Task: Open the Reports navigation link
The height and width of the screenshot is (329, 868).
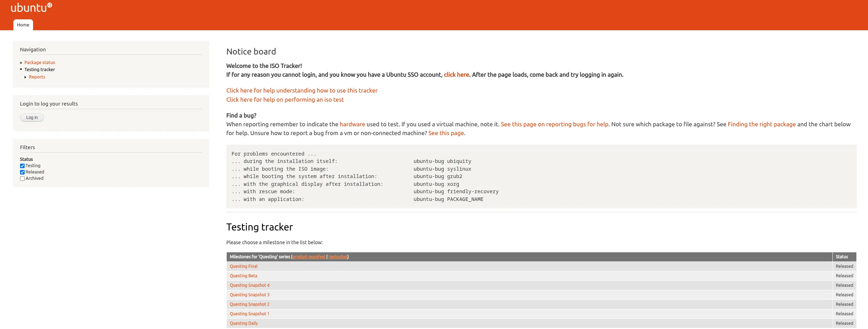Action: pyautogui.click(x=37, y=77)
